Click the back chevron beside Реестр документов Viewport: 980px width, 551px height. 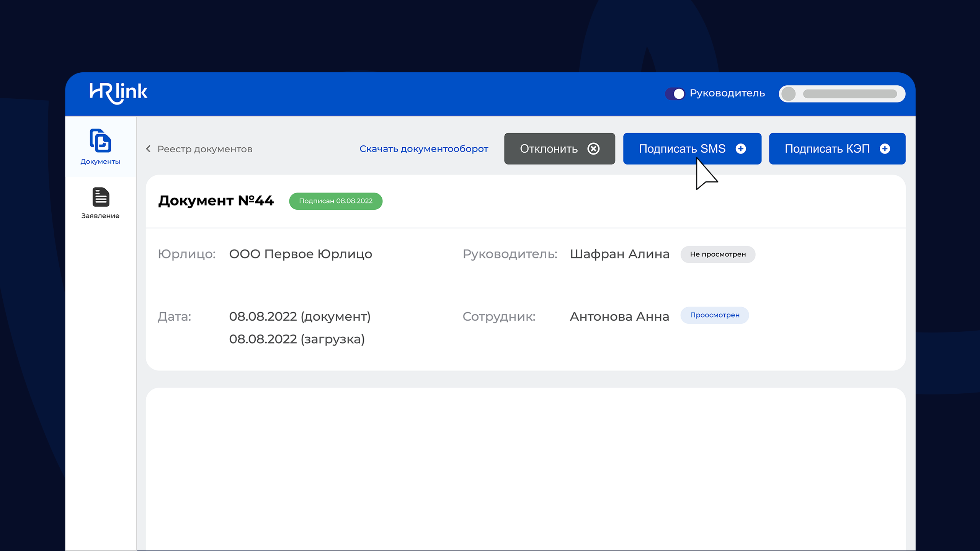point(149,149)
